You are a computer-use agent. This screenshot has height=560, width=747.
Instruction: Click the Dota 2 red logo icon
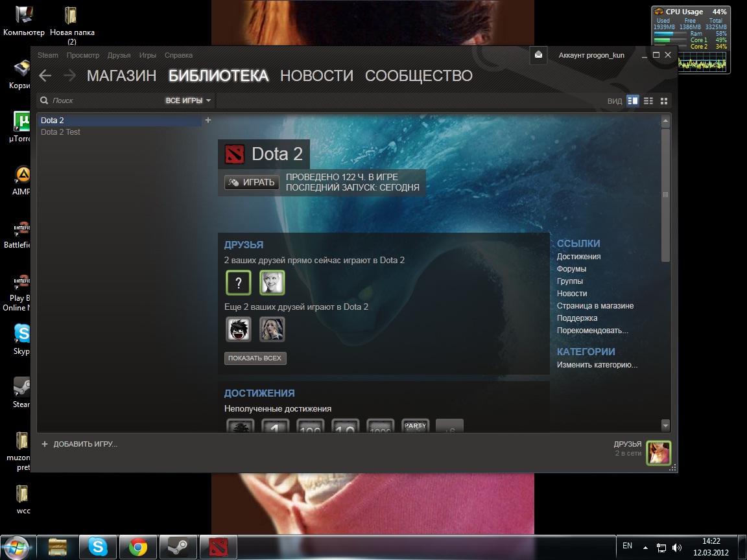click(x=234, y=154)
